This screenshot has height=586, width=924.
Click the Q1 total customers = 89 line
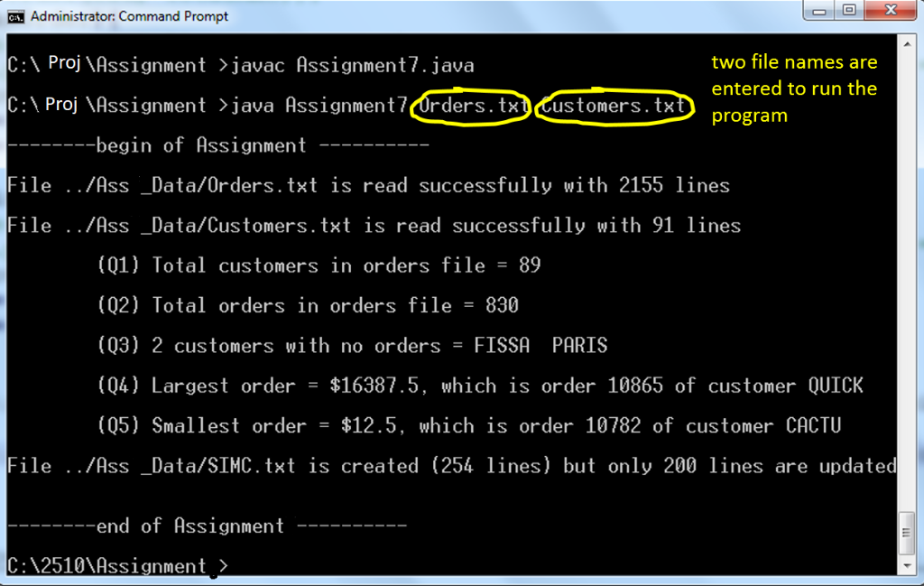[319, 265]
